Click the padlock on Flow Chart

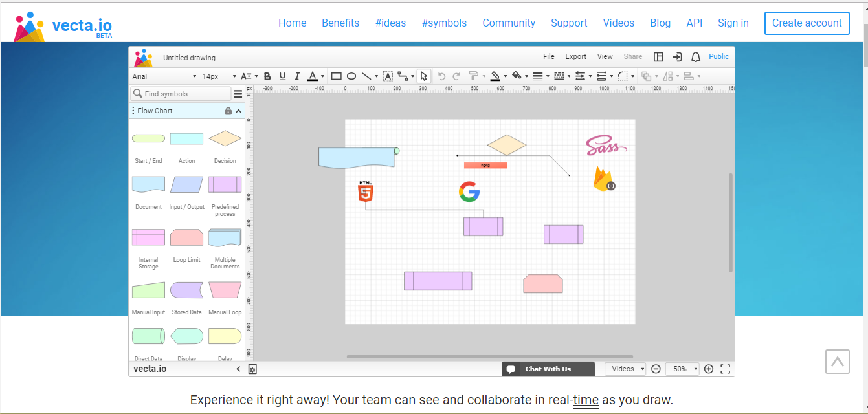click(228, 111)
